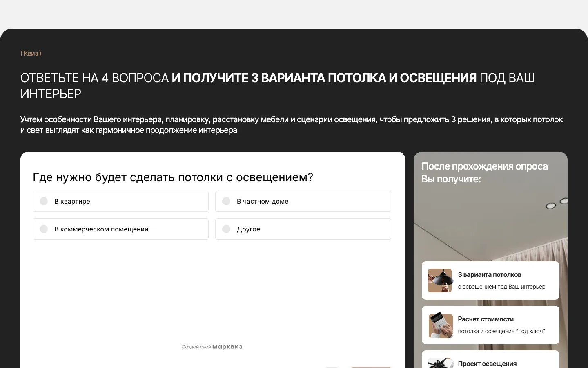Screen dimensions: 588x368
Task: Click the paragraph starting "Учтем особенности Вашего интерьера"
Action: pyautogui.click(x=292, y=125)
